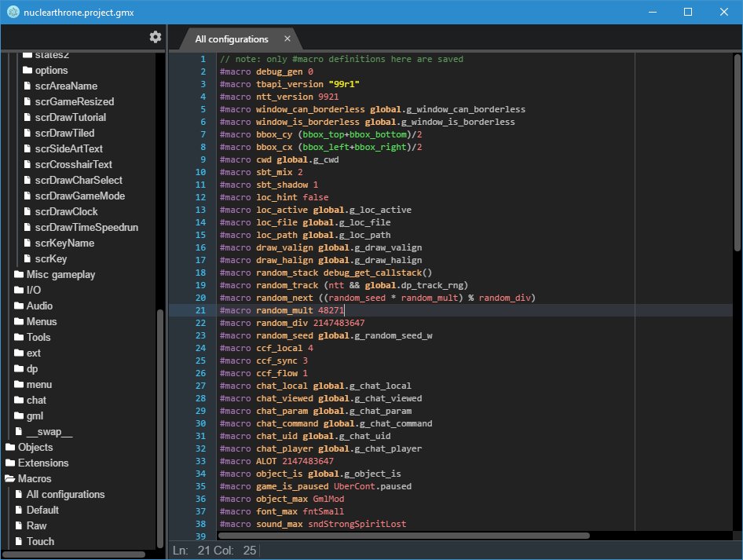Open scrGameResized script file icon
Screen dimensions: 743x560
27,101
